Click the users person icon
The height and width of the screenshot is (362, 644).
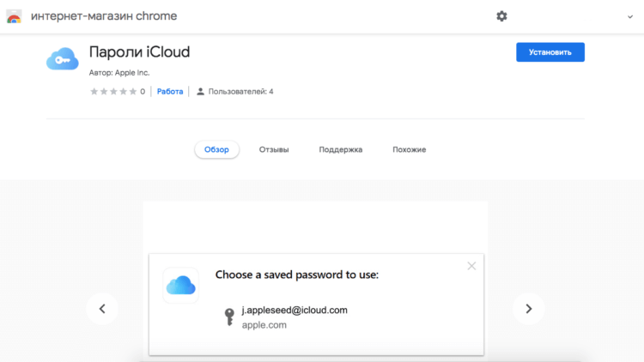pyautogui.click(x=201, y=92)
